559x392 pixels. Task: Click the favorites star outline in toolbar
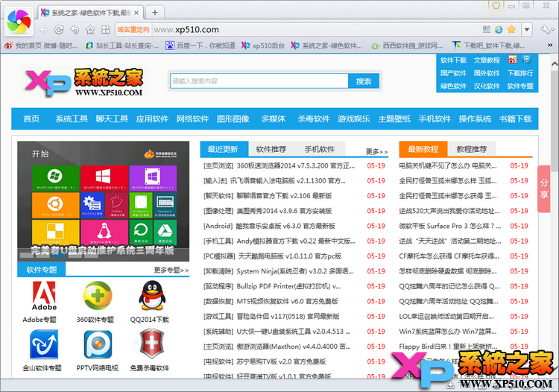pos(90,30)
